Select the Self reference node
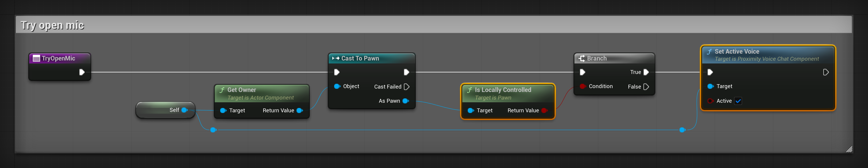Viewport: 868px width, 168px height. click(165, 110)
